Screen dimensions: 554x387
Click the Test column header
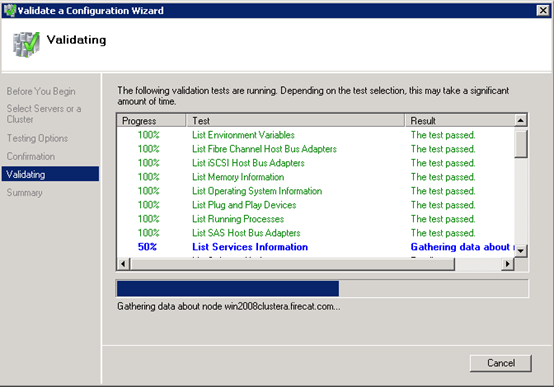pos(295,121)
